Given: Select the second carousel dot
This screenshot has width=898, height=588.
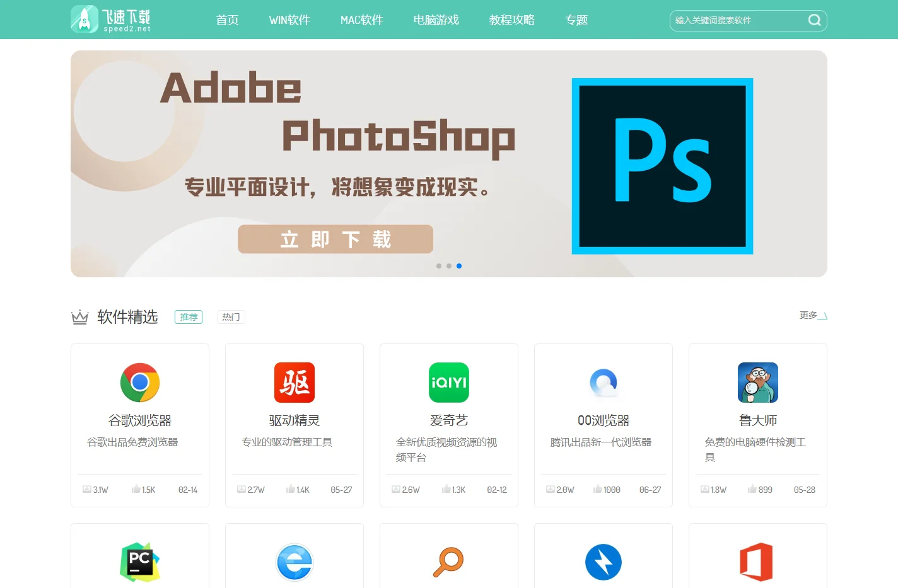Looking at the screenshot, I should (449, 266).
